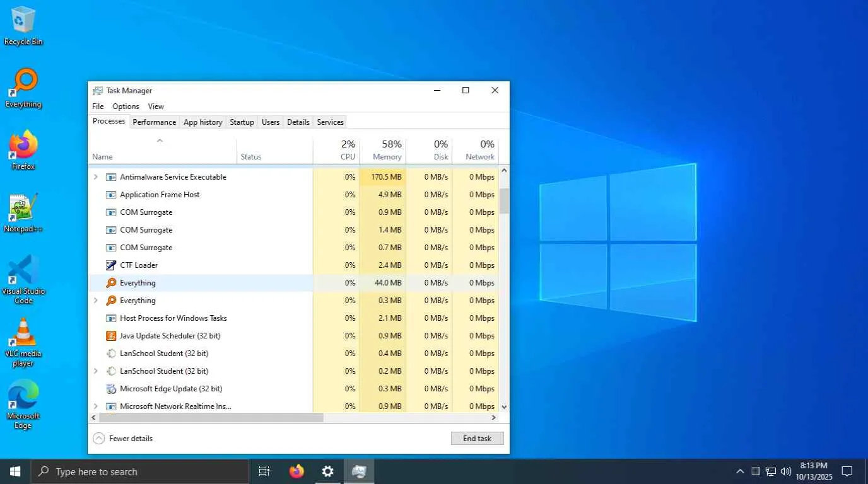Click the Microsoft Edge Update process icon

(111, 389)
